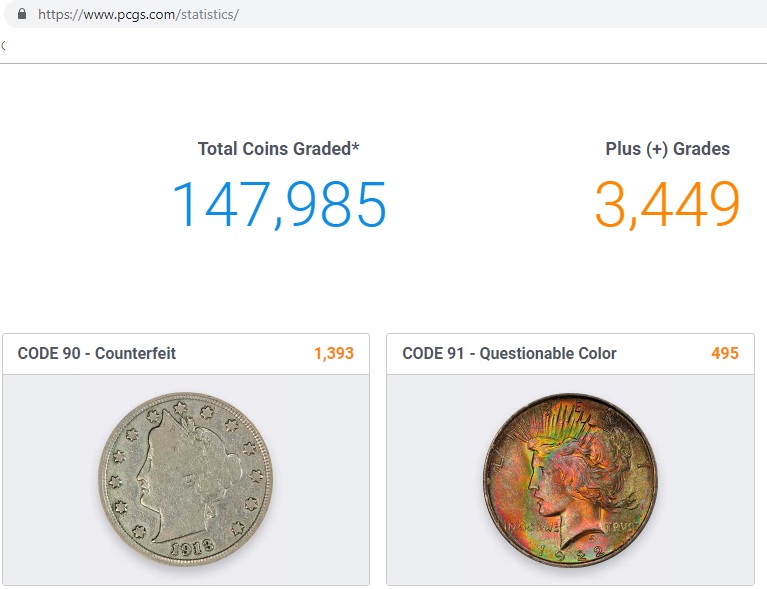This screenshot has width=767, height=589.
Task: Select the pcgs.com/statistics URL text
Action: tap(138, 15)
